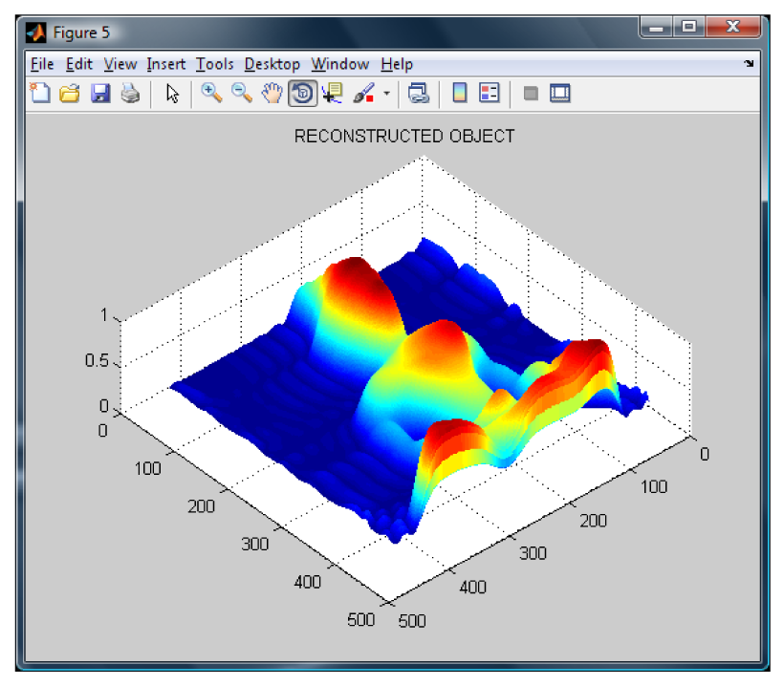Click the Show Plot Tools button
Screen dimensions: 784x686
[x=561, y=94]
